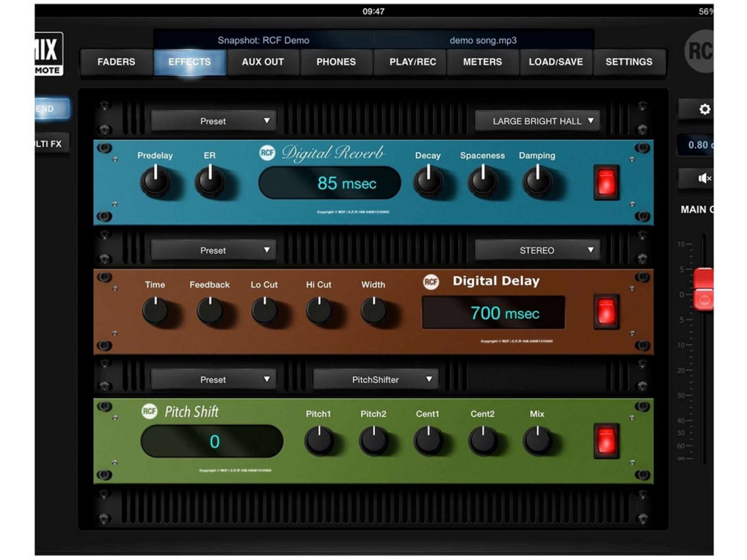Click the Feedback knob on Digital Delay

pos(210,311)
